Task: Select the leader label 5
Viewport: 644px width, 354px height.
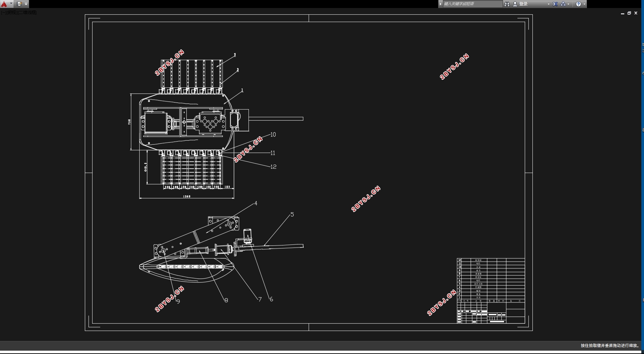Action: tap(292, 214)
